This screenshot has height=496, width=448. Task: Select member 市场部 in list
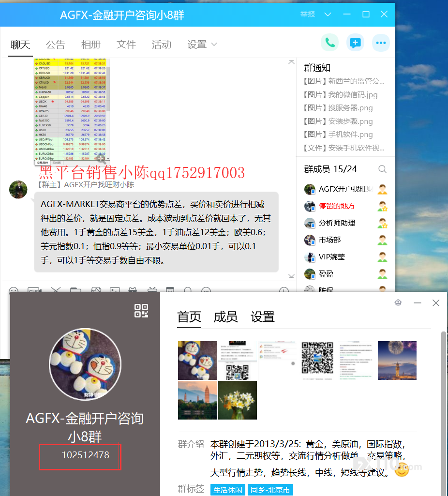click(x=346, y=240)
